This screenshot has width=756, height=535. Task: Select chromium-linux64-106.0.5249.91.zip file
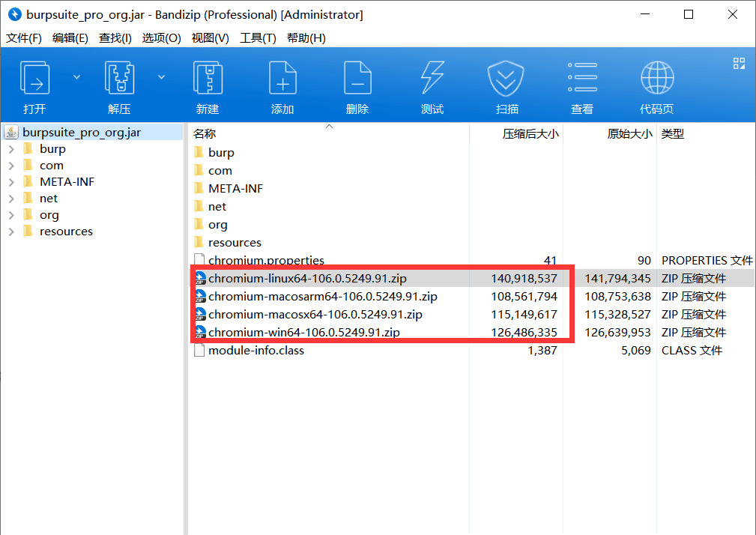(471, 278)
